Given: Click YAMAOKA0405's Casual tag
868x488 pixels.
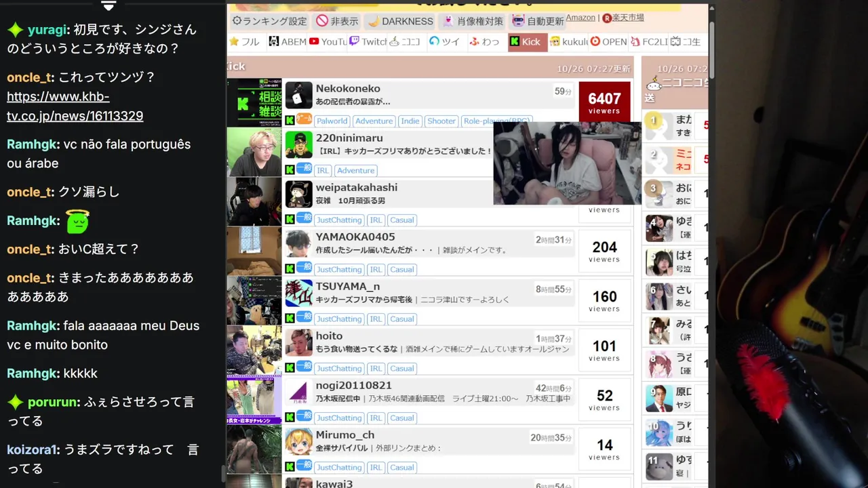Looking at the screenshot, I should 401,270.
